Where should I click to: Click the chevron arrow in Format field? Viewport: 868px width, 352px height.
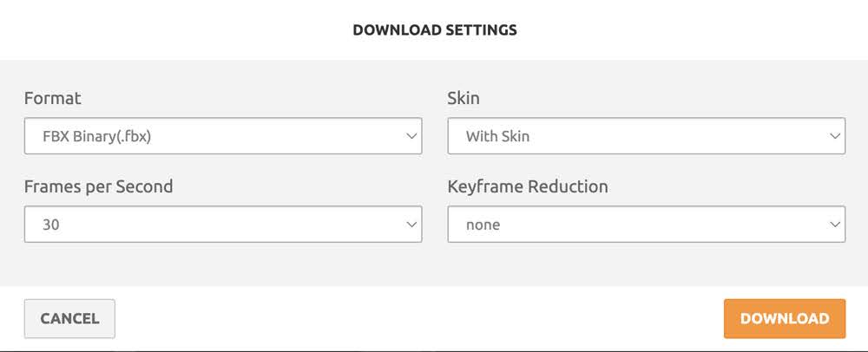[411, 136]
